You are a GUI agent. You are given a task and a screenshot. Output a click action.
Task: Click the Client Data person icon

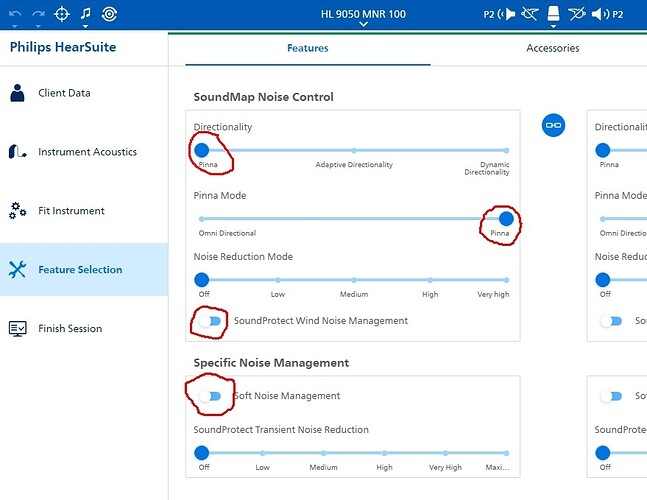[17, 93]
